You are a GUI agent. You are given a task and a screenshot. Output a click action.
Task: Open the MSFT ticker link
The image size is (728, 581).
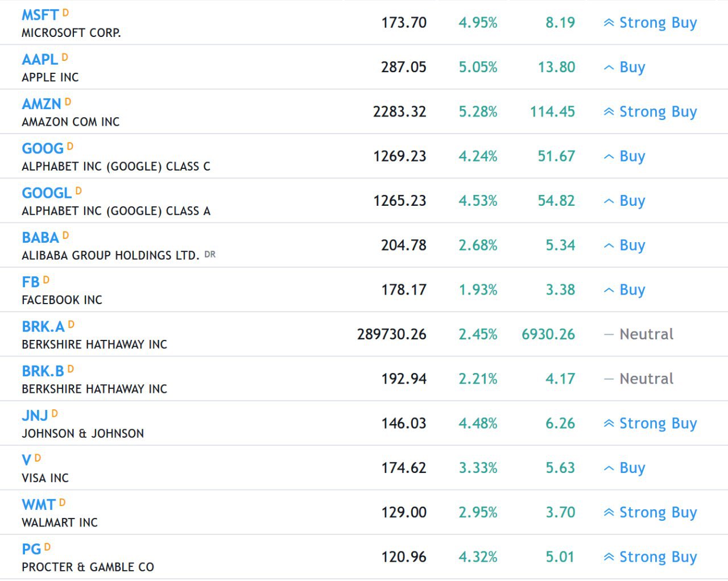[40, 15]
